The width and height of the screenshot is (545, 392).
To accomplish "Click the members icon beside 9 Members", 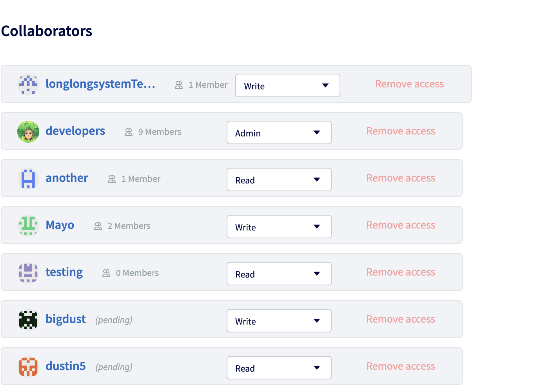I will tap(129, 132).
